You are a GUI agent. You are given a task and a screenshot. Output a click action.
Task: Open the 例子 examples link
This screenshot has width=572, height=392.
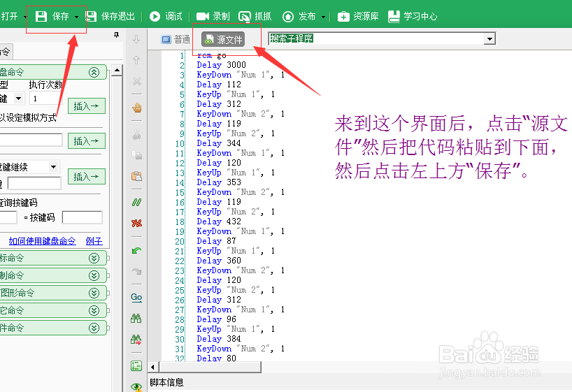(94, 241)
